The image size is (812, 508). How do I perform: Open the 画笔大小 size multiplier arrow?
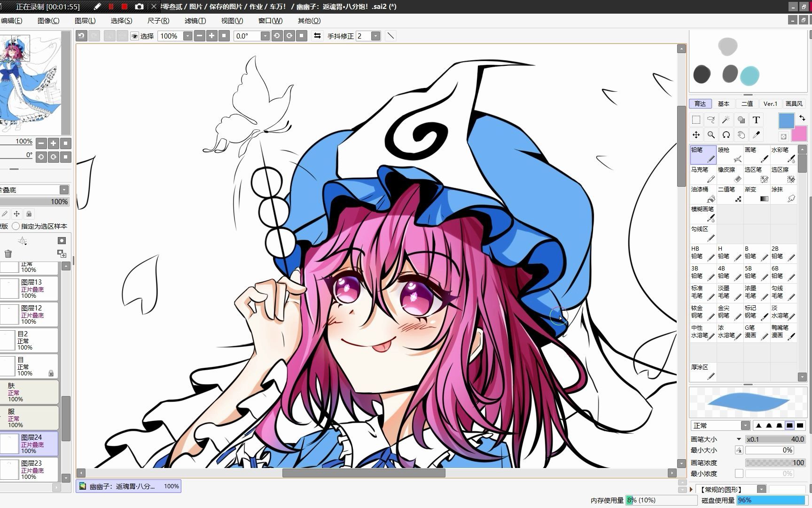(739, 439)
